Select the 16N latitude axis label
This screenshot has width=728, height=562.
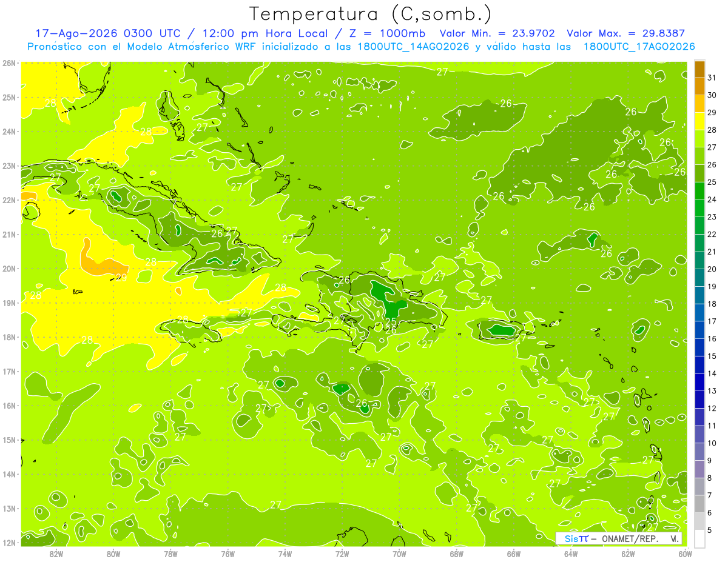pos(9,406)
